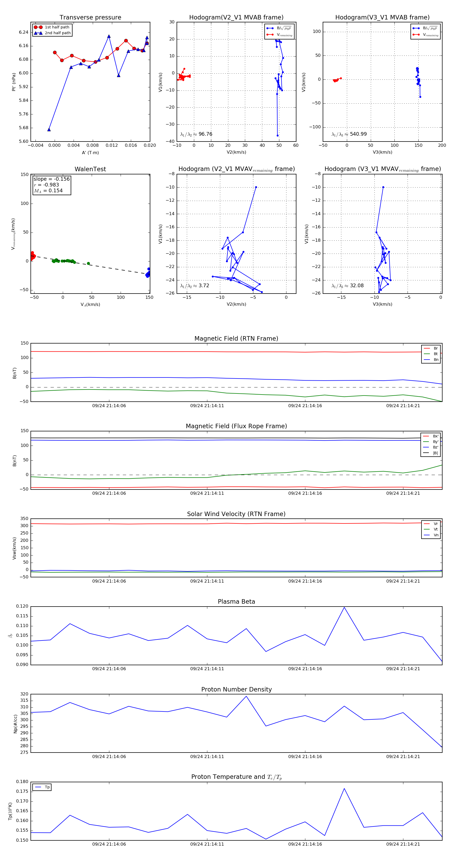Click the 'r = -0.983' annotation
The height and width of the screenshot is (868, 473).
click(x=46, y=185)
